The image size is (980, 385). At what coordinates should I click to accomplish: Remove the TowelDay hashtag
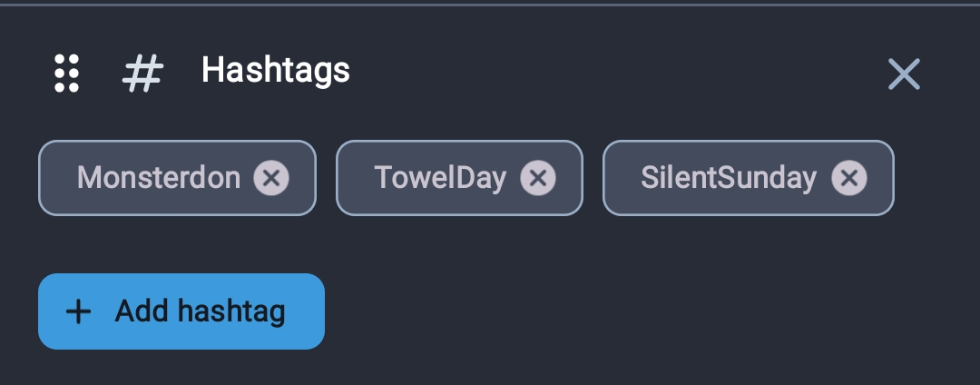point(538,178)
